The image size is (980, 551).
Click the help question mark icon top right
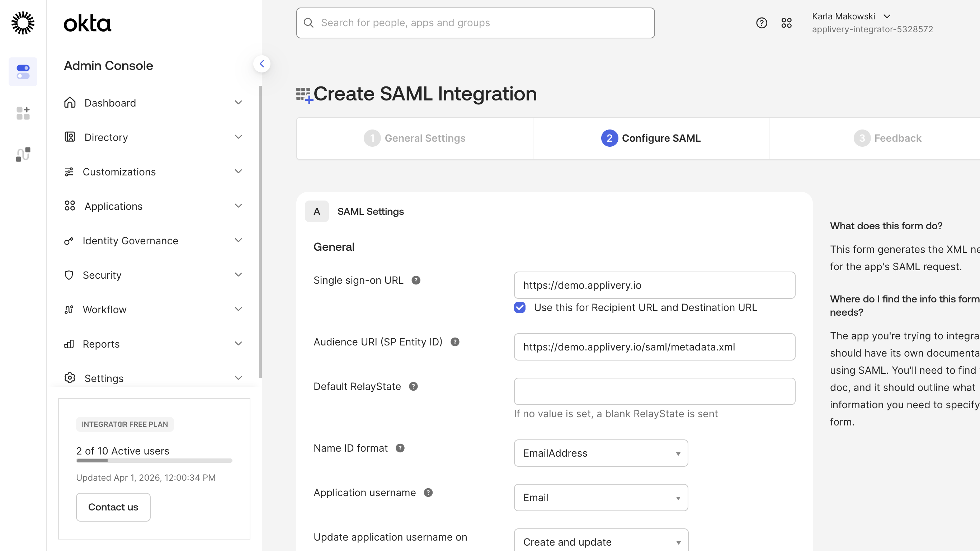[x=761, y=23]
